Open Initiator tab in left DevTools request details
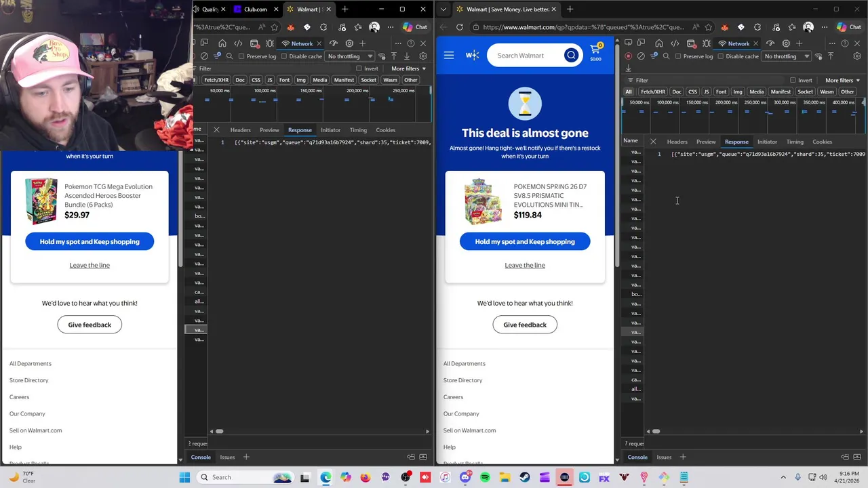 click(x=330, y=130)
